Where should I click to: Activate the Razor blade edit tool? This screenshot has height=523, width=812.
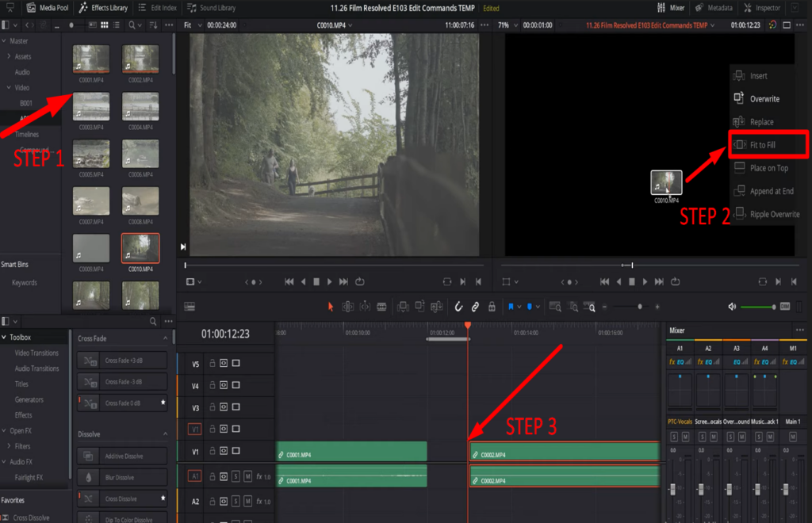tap(382, 306)
